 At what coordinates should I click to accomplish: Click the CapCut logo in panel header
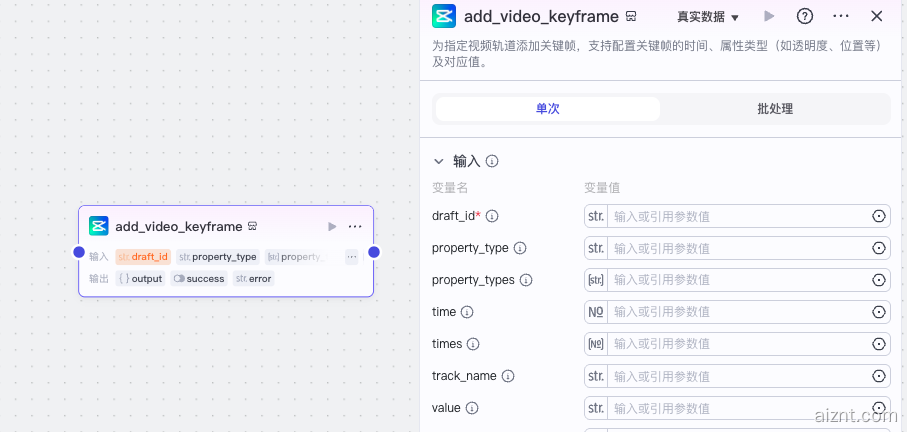tap(444, 16)
